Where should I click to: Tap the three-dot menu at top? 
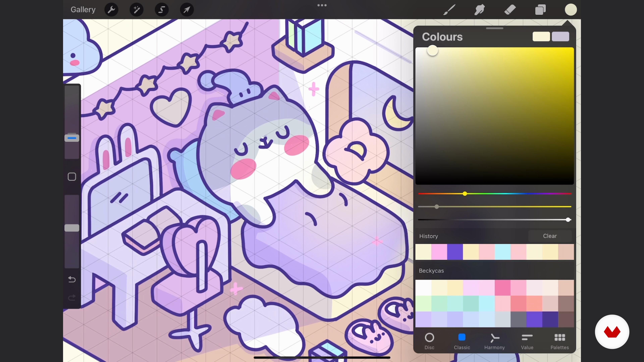point(322,5)
